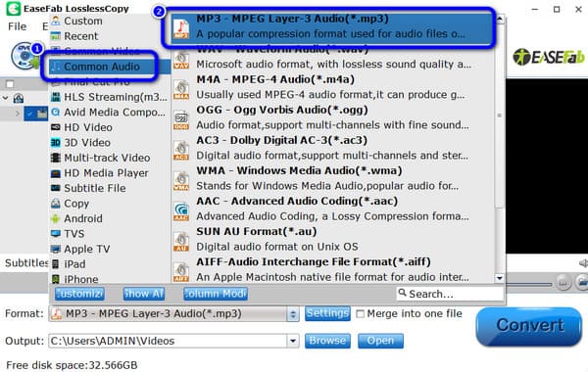Click the EaseFab LosslessCopy app icon
588x372 pixels.
(13, 8)
